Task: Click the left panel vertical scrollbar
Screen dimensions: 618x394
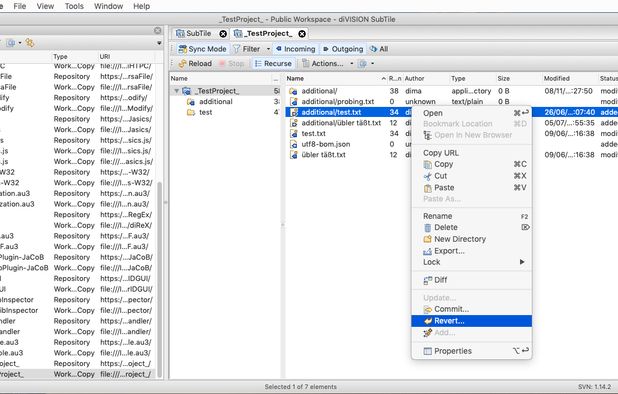Action: (160, 280)
